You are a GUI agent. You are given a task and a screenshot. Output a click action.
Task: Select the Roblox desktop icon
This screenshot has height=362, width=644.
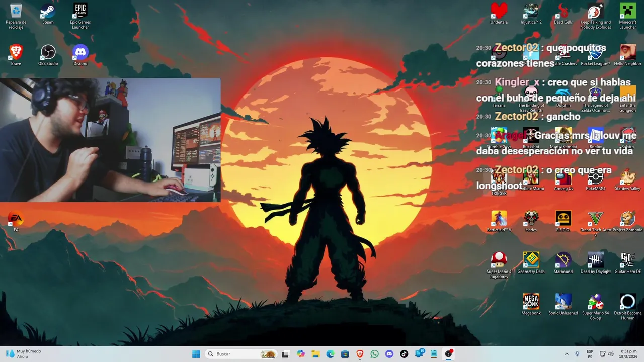click(595, 138)
